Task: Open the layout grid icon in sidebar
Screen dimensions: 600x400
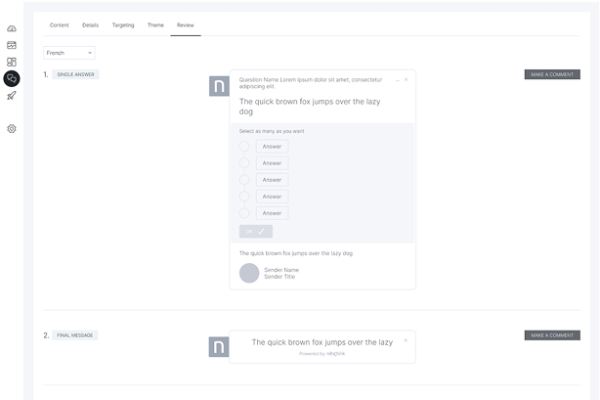Action: (x=12, y=62)
